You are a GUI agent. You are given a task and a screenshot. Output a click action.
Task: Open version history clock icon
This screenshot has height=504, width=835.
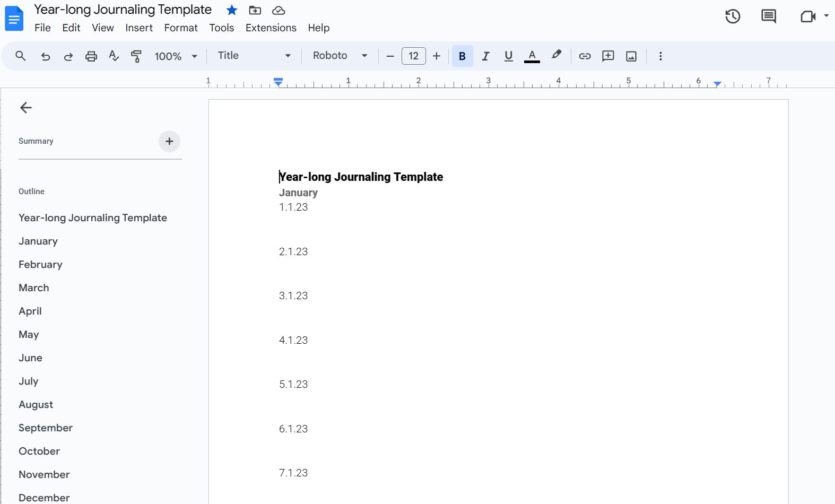point(733,16)
